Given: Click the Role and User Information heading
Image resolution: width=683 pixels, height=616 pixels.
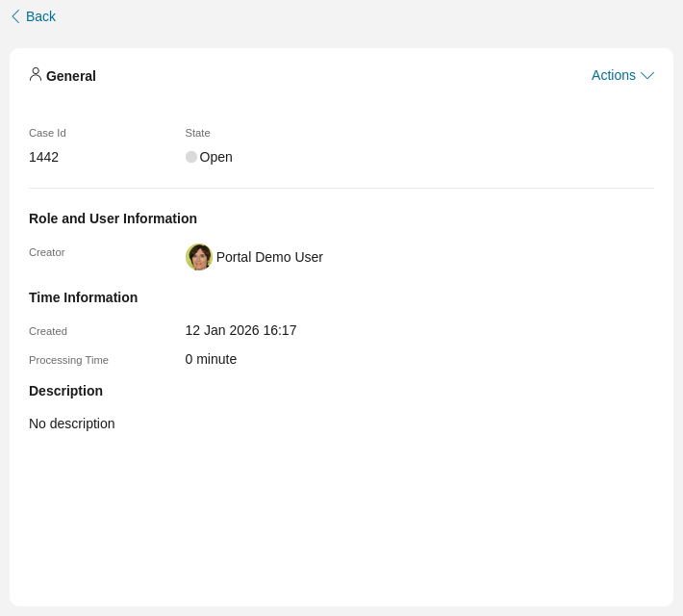Looking at the screenshot, I should point(113,218).
